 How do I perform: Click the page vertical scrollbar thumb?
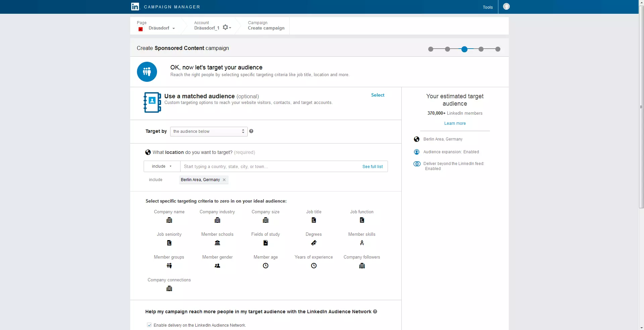(641, 107)
